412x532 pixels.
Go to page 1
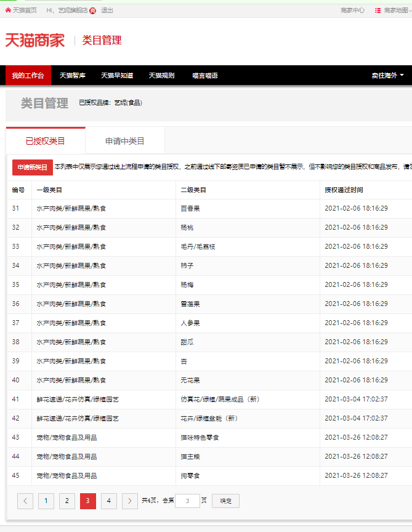[x=46, y=501]
